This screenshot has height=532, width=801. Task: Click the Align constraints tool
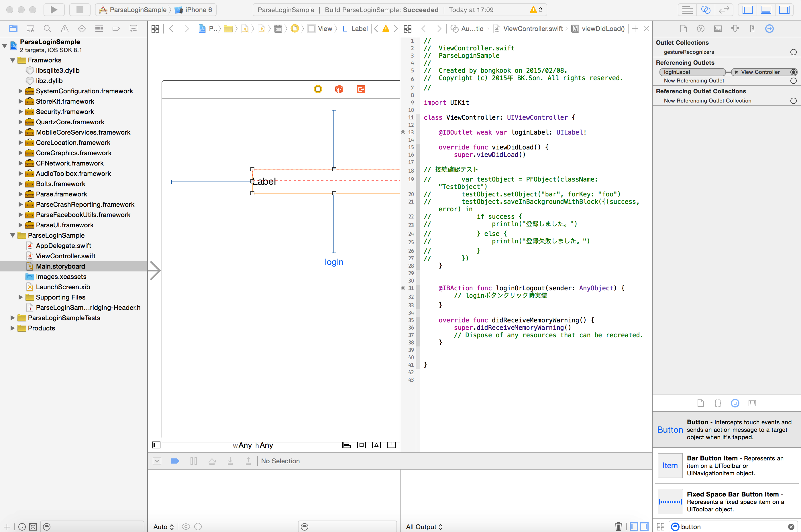(346, 445)
